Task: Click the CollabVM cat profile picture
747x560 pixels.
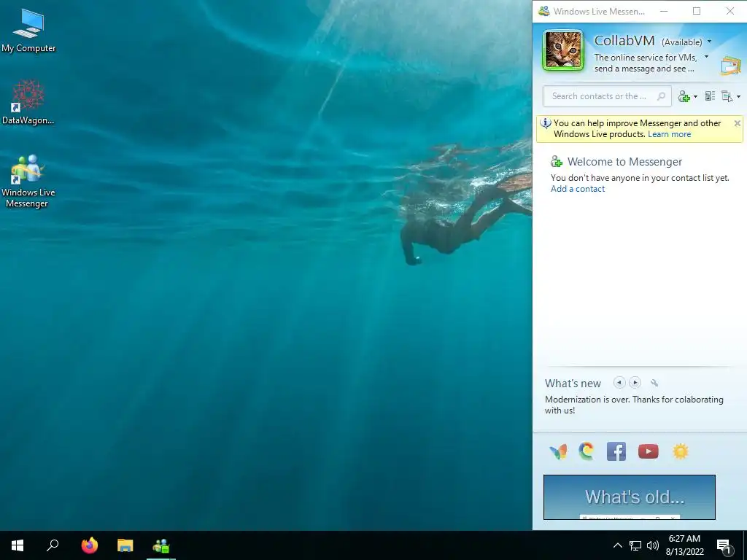Action: click(x=563, y=50)
